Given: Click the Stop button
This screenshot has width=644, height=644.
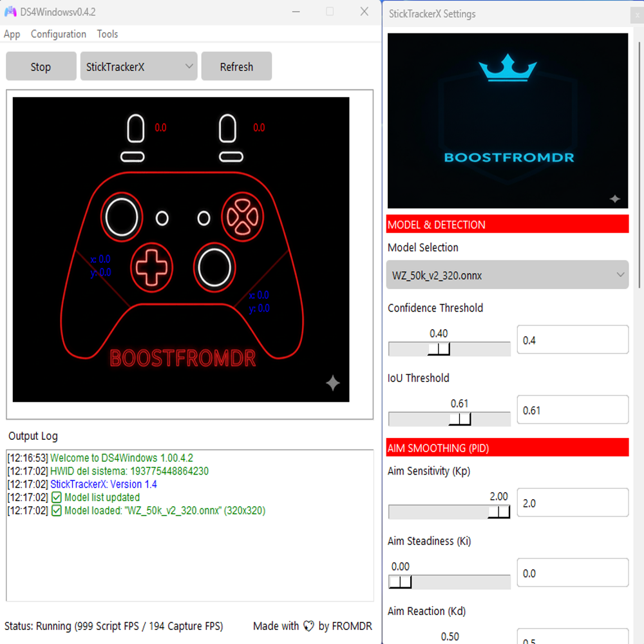Looking at the screenshot, I should [x=41, y=66].
